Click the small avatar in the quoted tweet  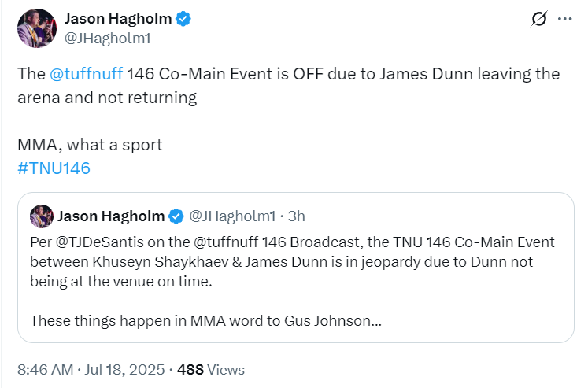click(x=41, y=216)
